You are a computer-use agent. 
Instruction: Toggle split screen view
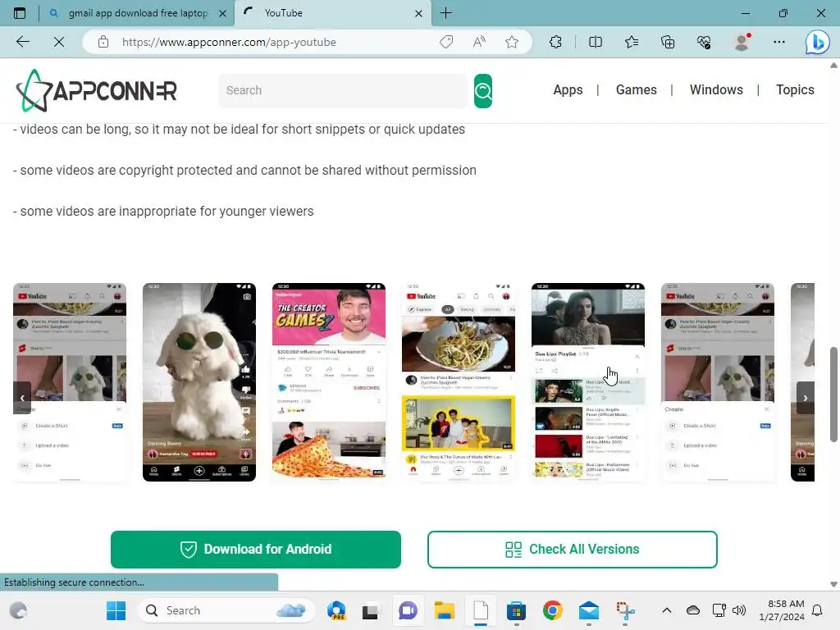point(596,42)
